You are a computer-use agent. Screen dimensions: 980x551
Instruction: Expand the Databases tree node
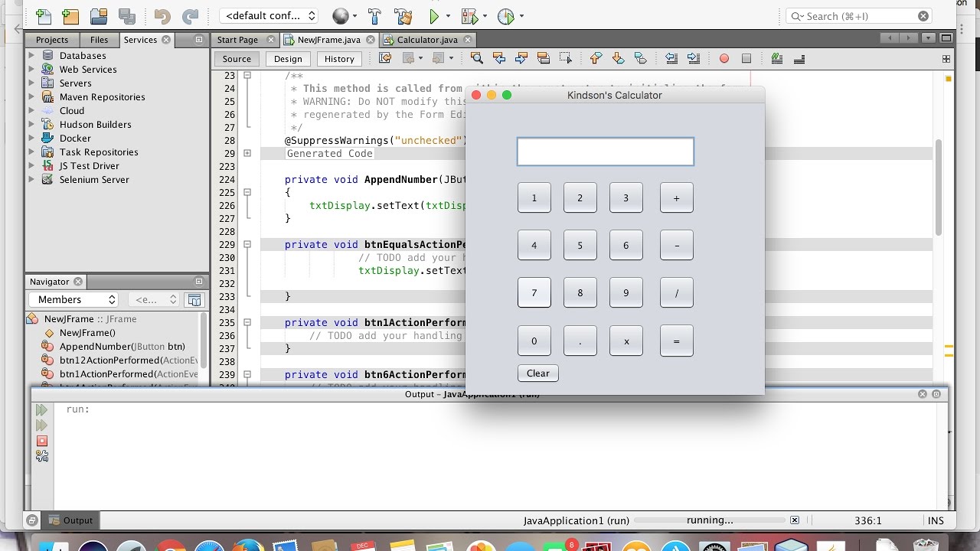point(31,55)
